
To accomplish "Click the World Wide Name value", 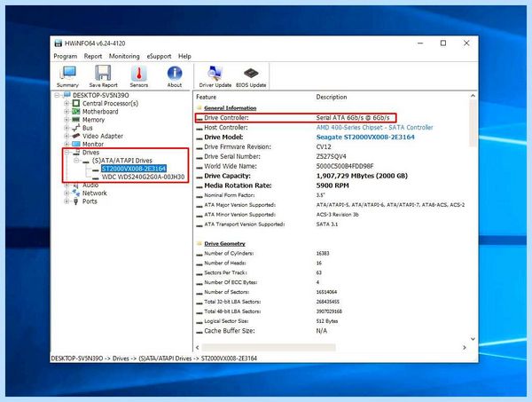I will click(x=345, y=166).
